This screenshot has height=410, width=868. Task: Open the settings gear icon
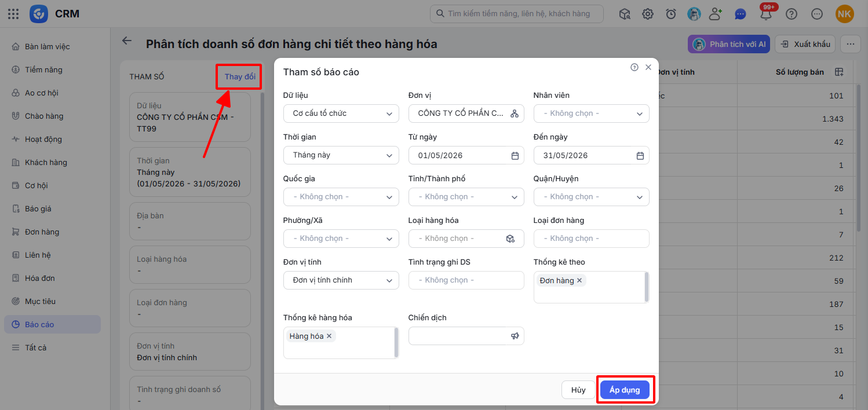tap(648, 14)
